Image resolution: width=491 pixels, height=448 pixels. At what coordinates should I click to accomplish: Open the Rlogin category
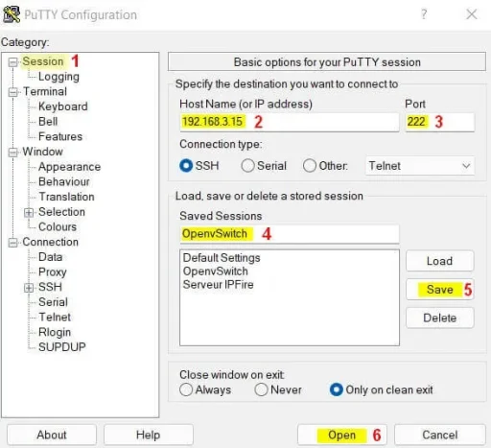coord(55,332)
